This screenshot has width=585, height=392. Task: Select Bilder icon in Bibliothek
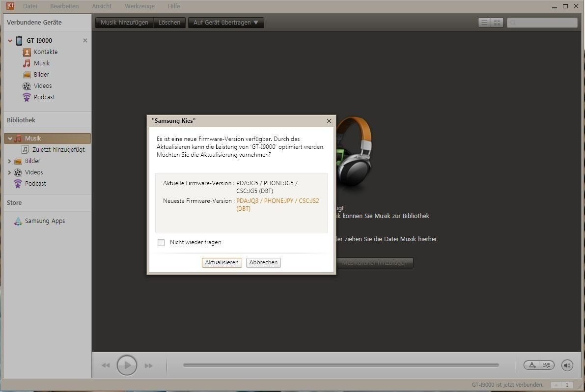(x=18, y=161)
